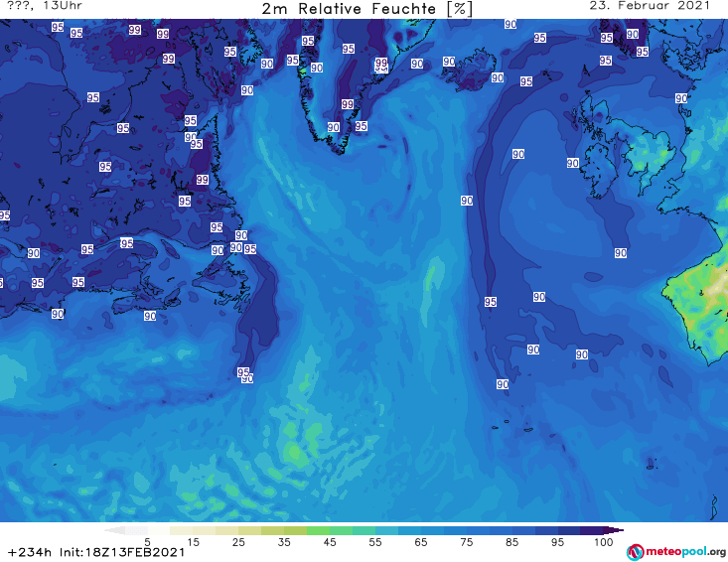Select the title '2m Relative Feuchte [%]'
This screenshot has width=728, height=562.
(367, 9)
